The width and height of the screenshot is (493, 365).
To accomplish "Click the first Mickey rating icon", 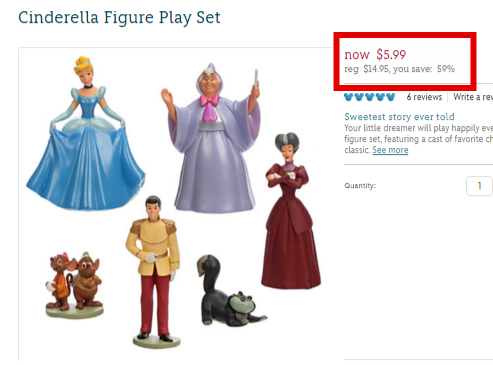I will [x=349, y=97].
